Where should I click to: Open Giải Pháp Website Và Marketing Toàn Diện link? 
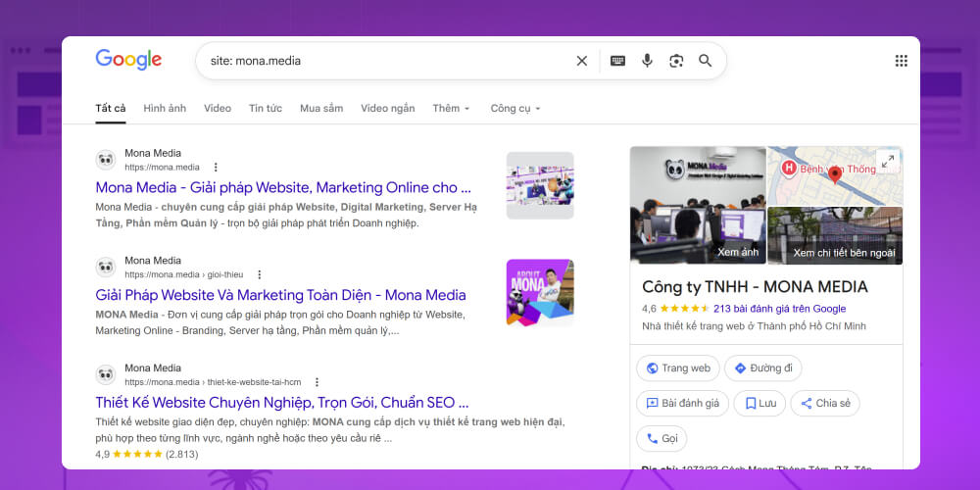click(280, 295)
